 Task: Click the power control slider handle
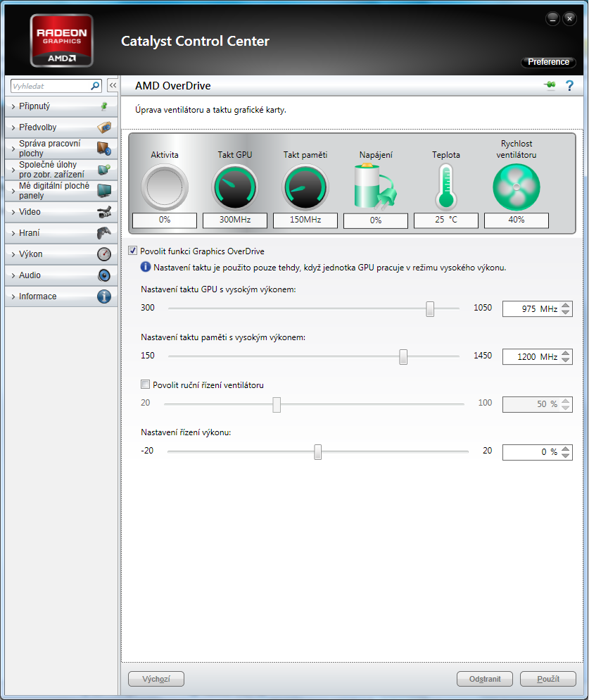click(x=317, y=452)
